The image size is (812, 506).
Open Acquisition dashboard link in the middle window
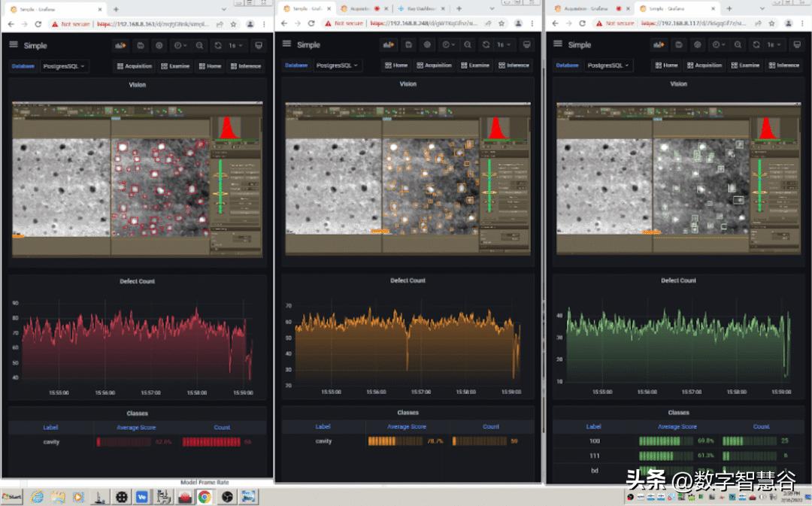pos(435,65)
